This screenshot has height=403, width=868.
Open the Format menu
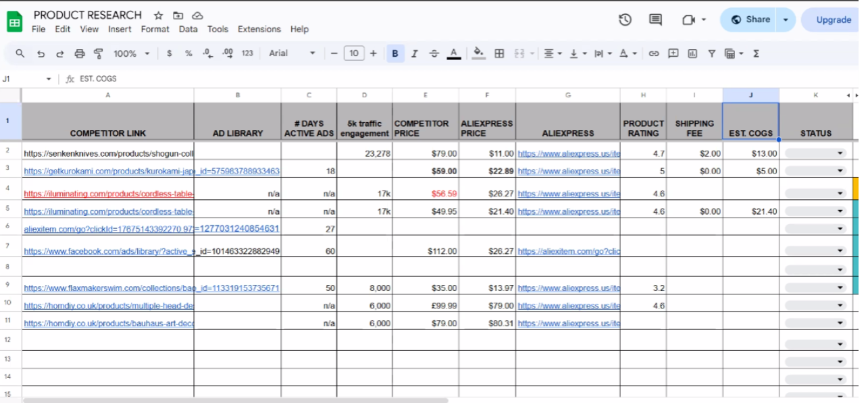155,29
